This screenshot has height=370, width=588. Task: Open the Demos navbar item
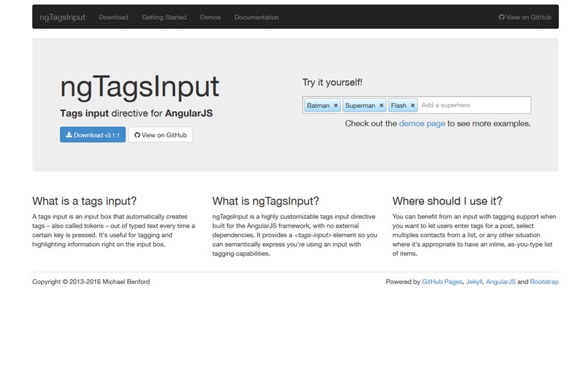pos(210,17)
